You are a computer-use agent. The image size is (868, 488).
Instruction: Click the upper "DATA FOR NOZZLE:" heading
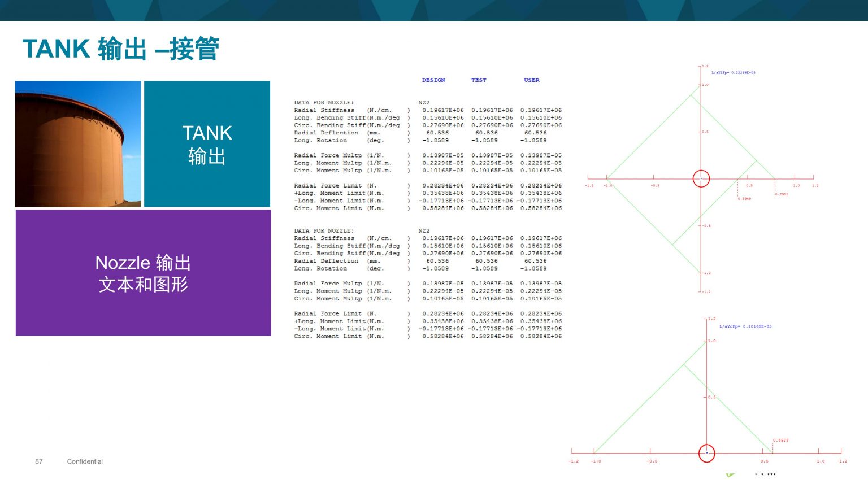pos(324,103)
